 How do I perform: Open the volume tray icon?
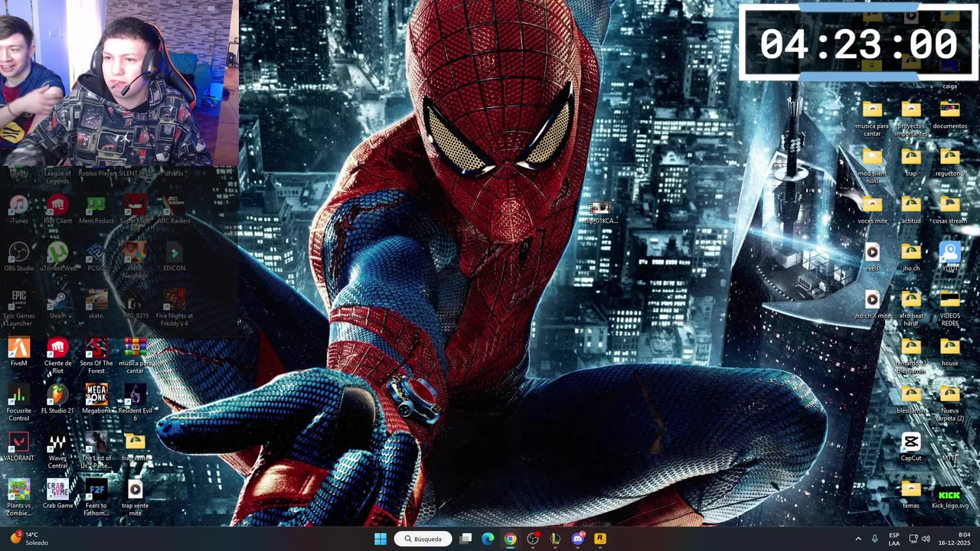pos(926,539)
